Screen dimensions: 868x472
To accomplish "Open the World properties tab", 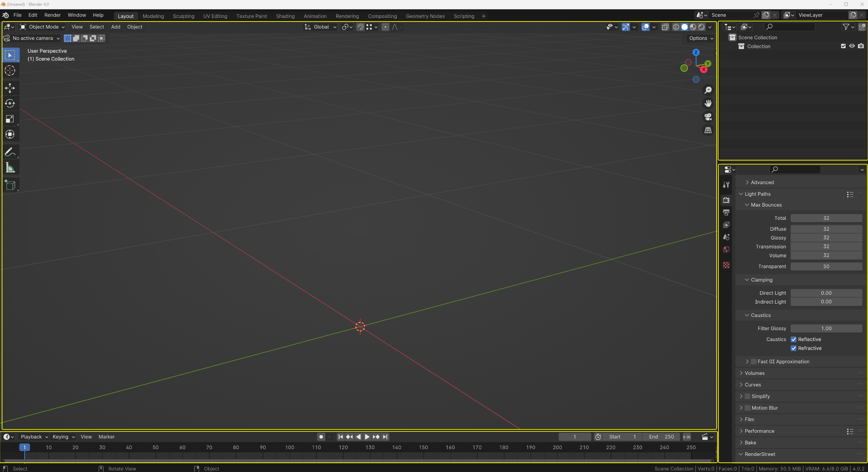I will point(726,250).
